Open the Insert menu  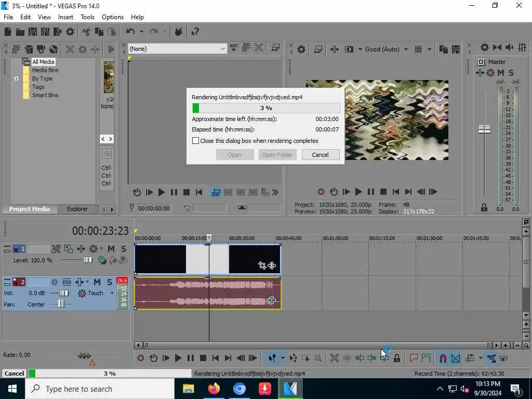coord(65,17)
